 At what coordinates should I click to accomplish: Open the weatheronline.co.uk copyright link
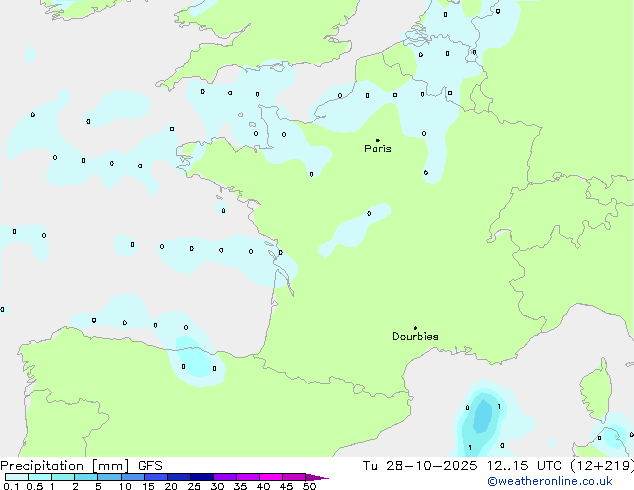[x=550, y=482]
